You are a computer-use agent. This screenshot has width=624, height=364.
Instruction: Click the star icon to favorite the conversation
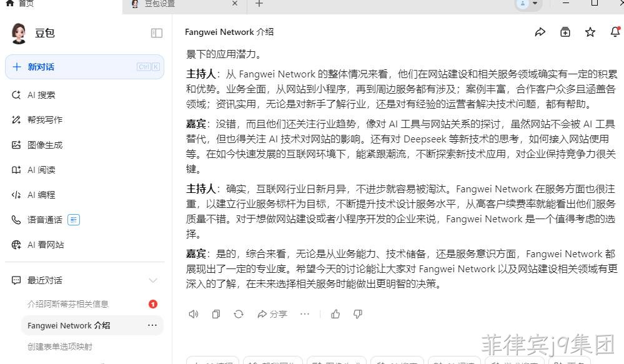590,32
